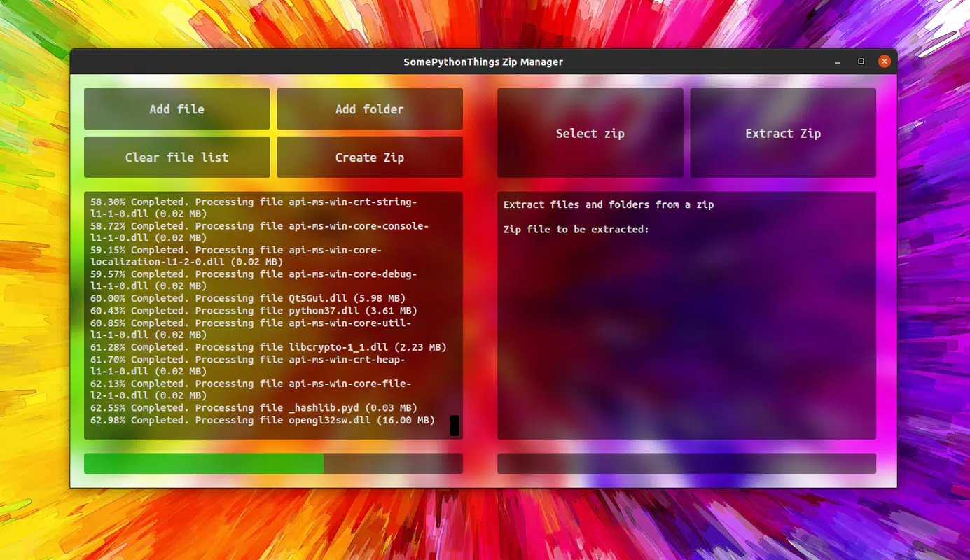Click the 60.85% Completed log entry

click(251, 329)
